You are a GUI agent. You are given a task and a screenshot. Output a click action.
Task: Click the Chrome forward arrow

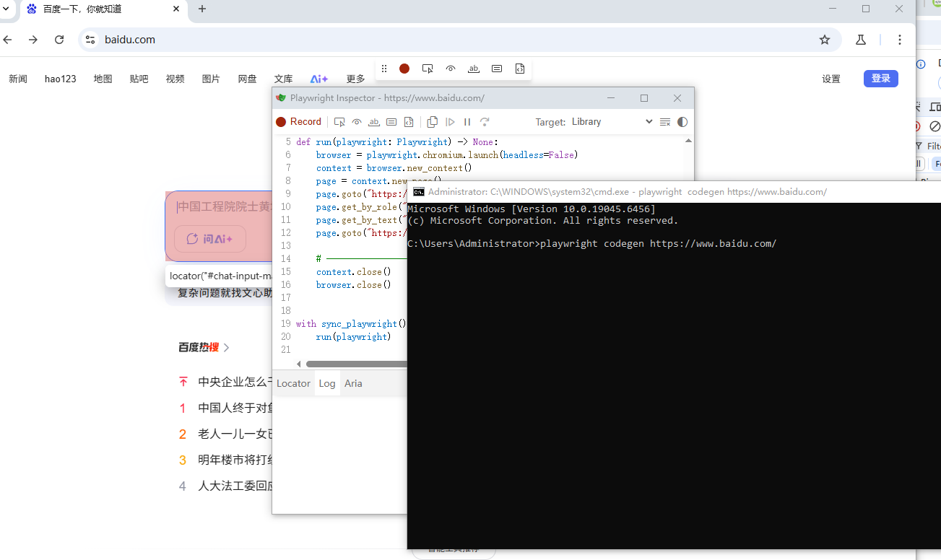click(33, 40)
